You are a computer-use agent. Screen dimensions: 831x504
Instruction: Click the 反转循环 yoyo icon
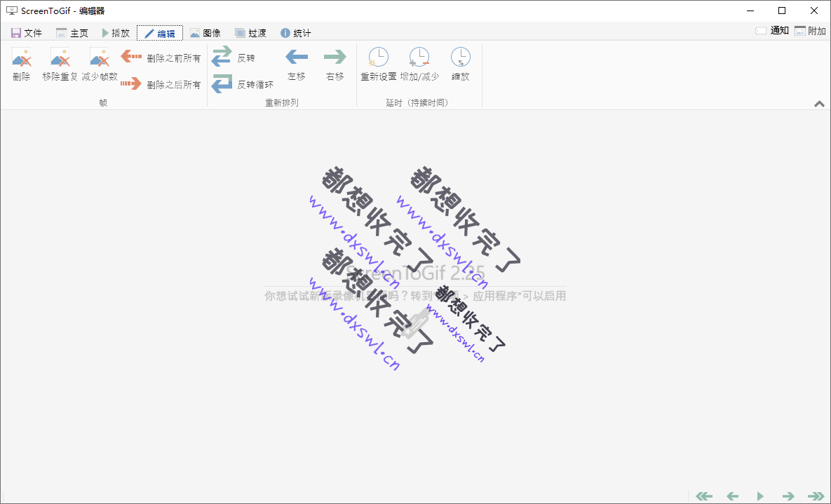coord(222,83)
